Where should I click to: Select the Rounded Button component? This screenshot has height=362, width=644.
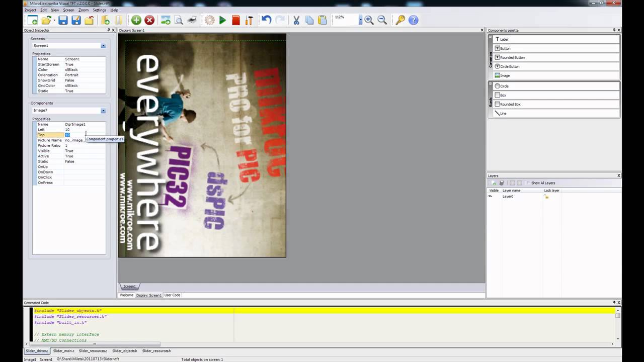[556, 57]
